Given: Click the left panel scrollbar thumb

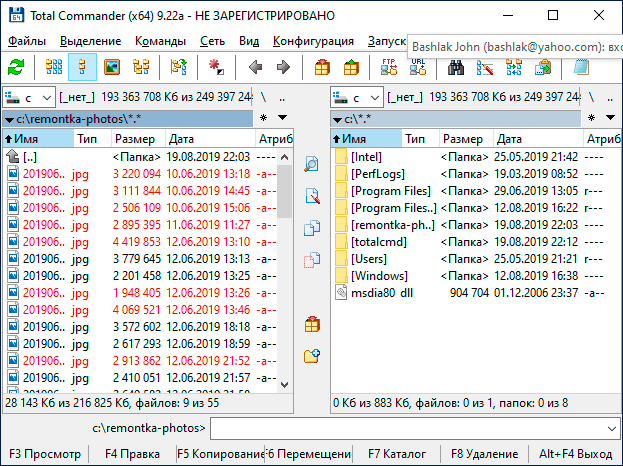Looking at the screenshot, I should pos(284,192).
